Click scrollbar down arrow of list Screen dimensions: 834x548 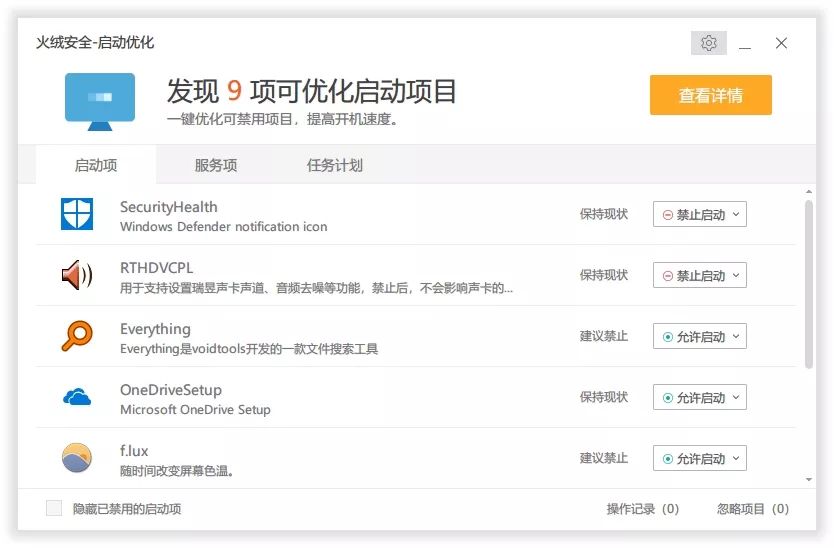point(808,479)
